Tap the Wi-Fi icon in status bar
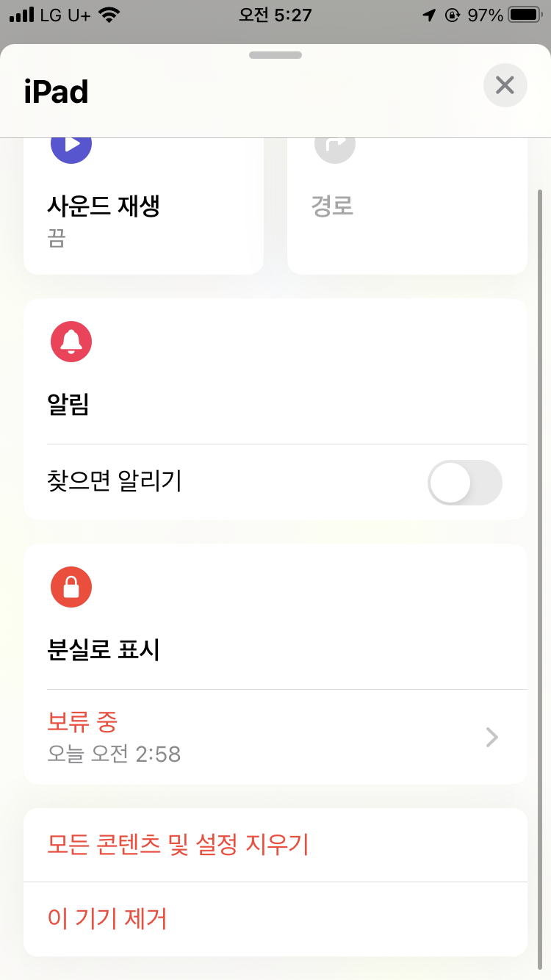Screen dimensions: 551x980 [x=109, y=15]
